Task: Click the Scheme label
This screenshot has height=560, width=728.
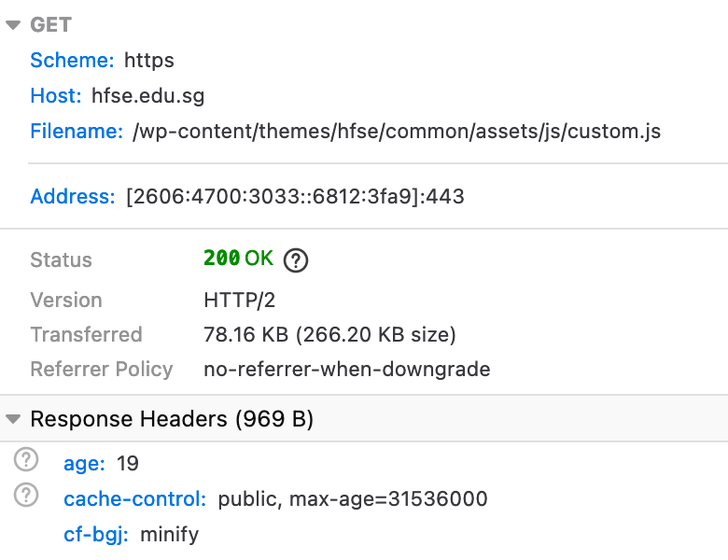Action: pyautogui.click(x=72, y=61)
